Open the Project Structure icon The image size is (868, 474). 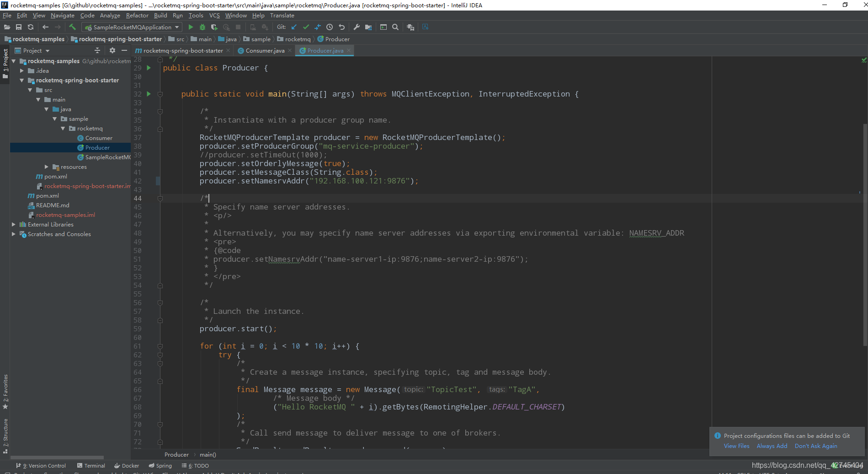coord(368,27)
